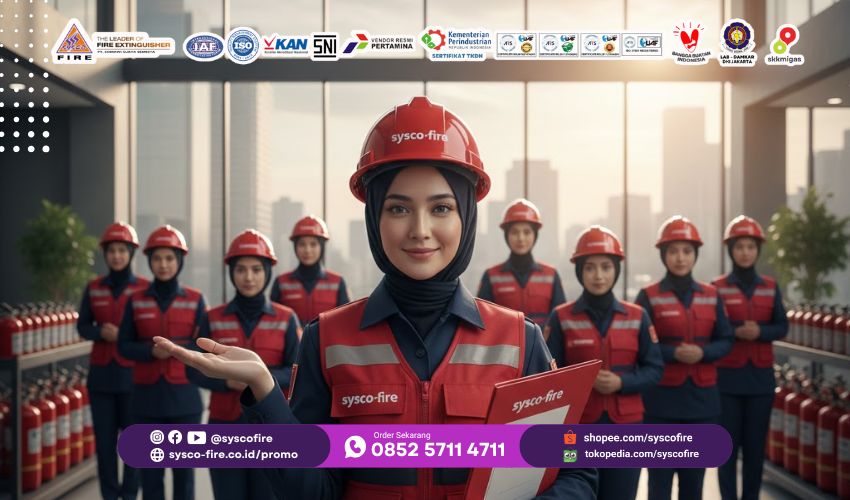
Task: Click the SNI standard logo
Action: pyautogui.click(x=325, y=46)
